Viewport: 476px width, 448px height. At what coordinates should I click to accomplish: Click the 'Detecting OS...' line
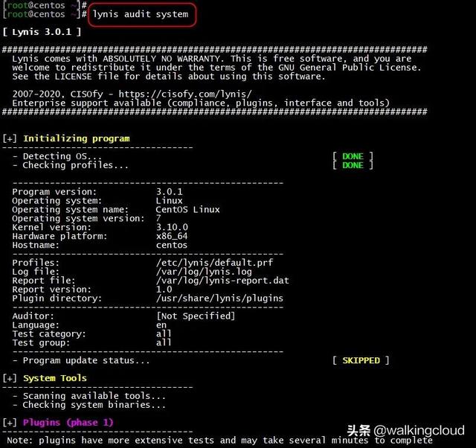(x=57, y=156)
